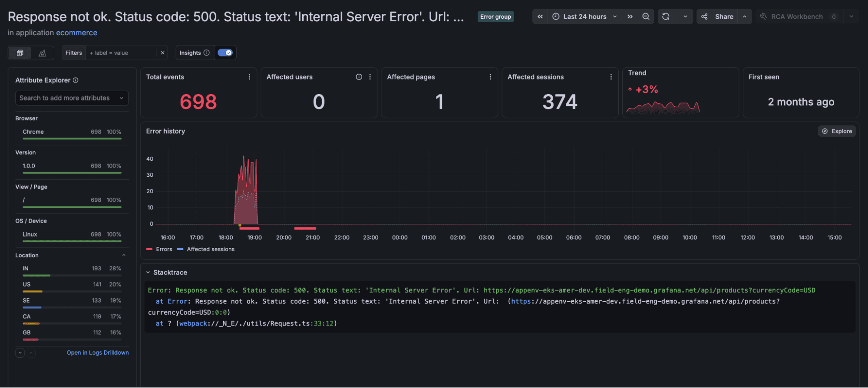Click the Share button
Image resolution: width=868 pixels, height=388 pixels.
pos(717,16)
